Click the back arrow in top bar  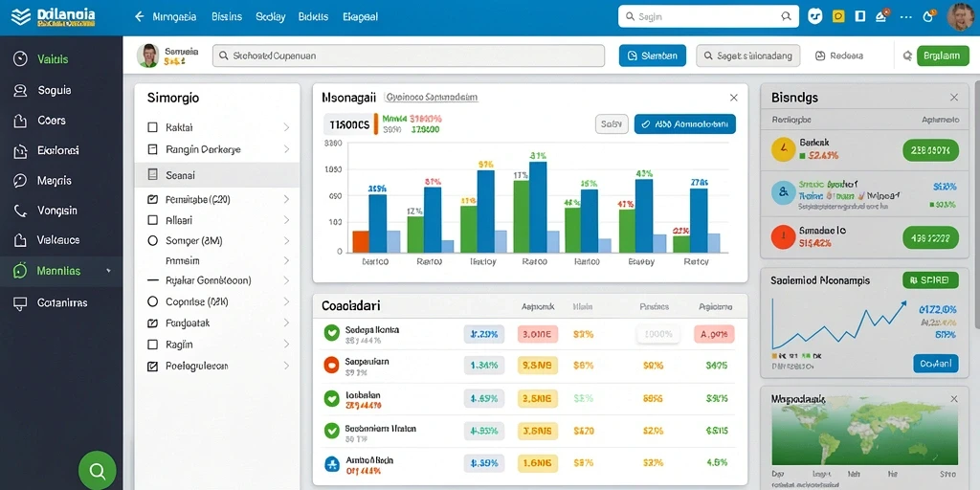pos(140,17)
